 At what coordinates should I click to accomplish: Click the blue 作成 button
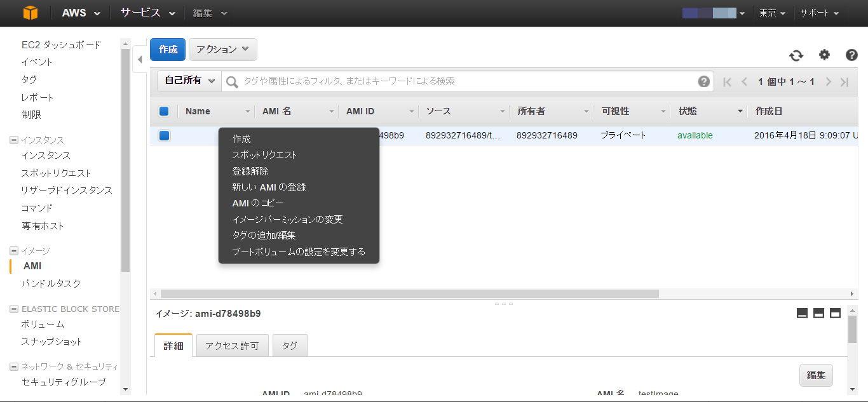tap(168, 50)
